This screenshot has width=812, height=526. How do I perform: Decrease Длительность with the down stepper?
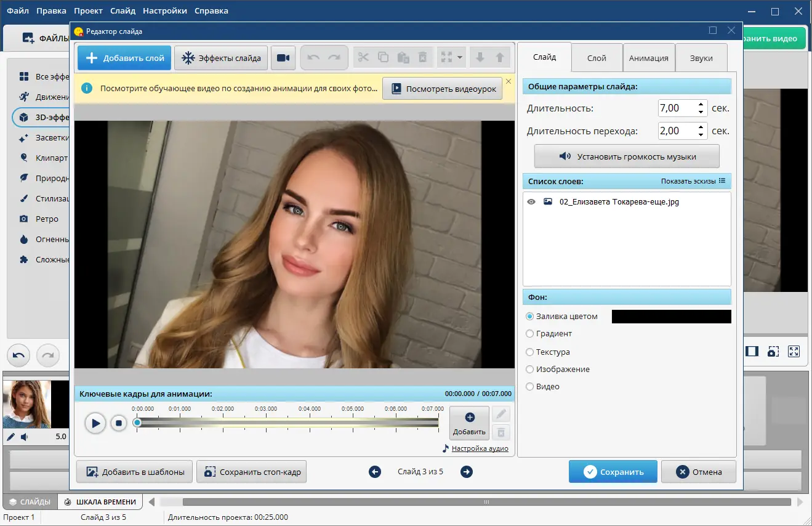point(701,112)
